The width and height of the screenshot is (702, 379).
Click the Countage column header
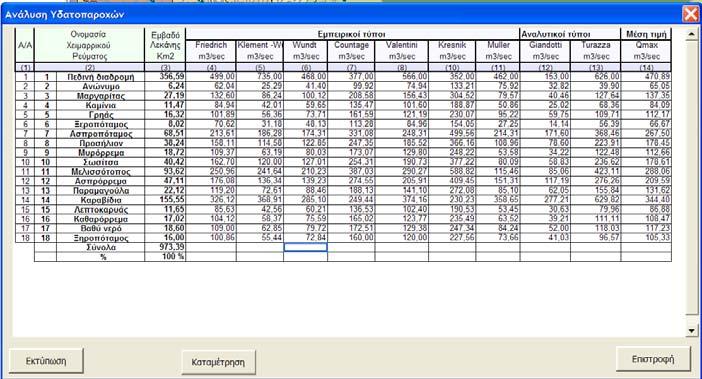pyautogui.click(x=351, y=45)
